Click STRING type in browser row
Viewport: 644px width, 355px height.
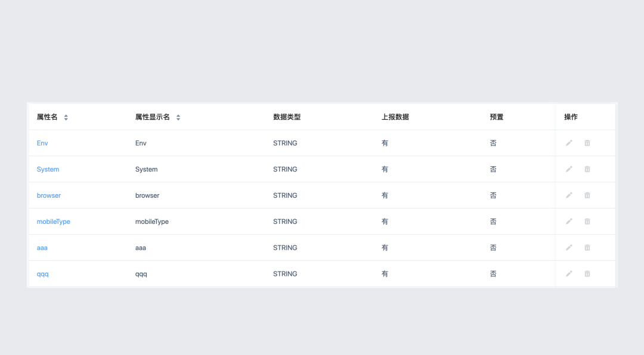(x=285, y=195)
